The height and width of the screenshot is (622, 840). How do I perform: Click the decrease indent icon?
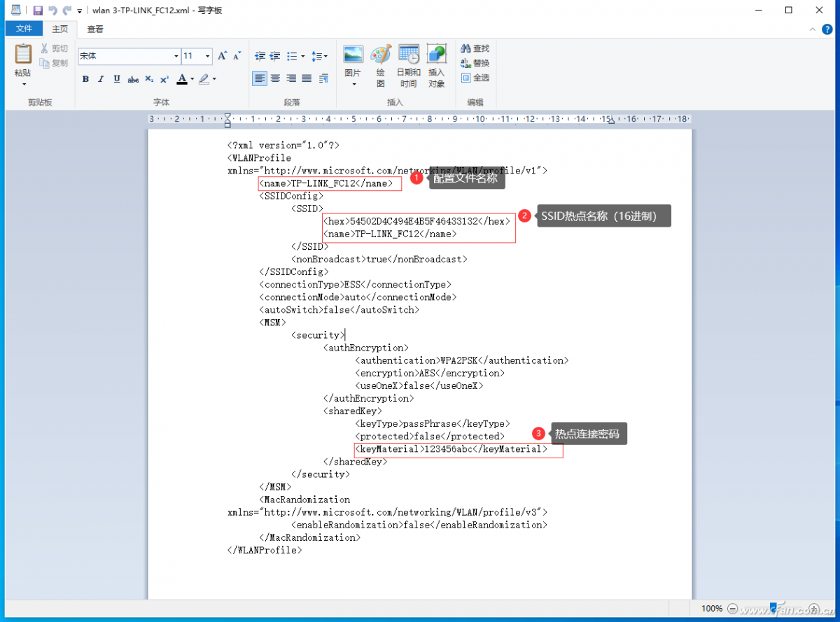pos(260,56)
